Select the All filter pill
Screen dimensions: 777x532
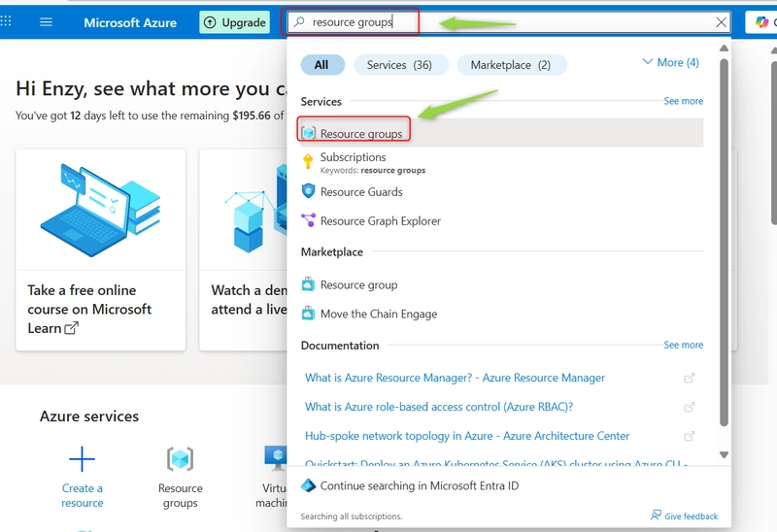coord(322,65)
